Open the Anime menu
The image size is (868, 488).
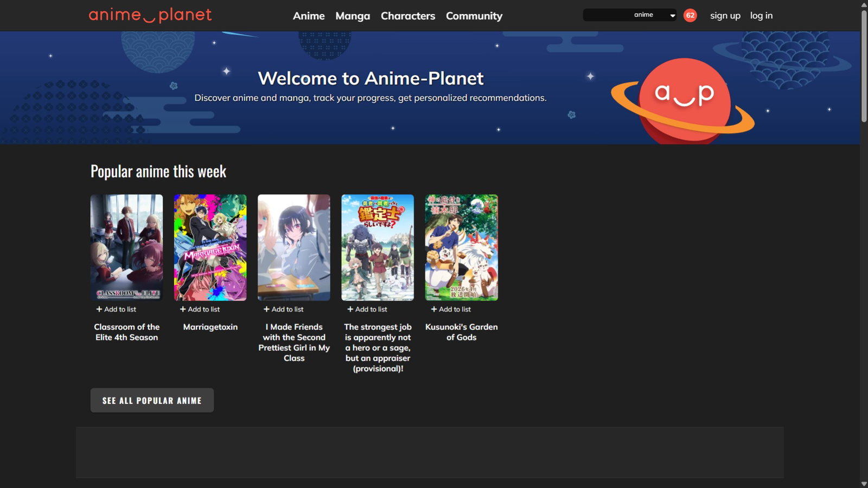pos(309,16)
